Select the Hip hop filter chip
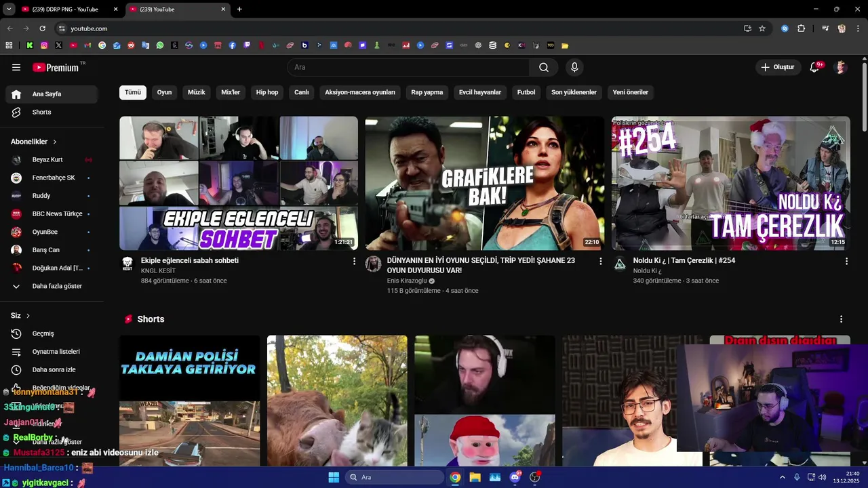 pyautogui.click(x=267, y=92)
